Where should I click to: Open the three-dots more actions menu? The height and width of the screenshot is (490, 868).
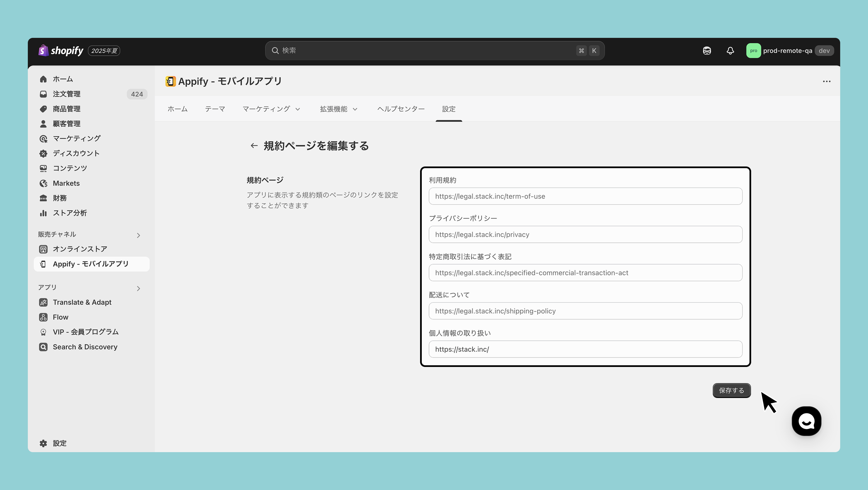(x=827, y=81)
